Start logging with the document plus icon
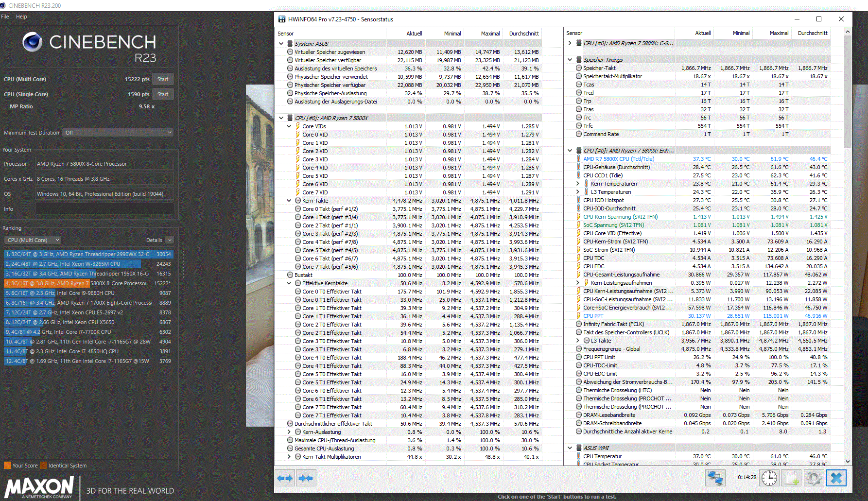 [x=791, y=478]
